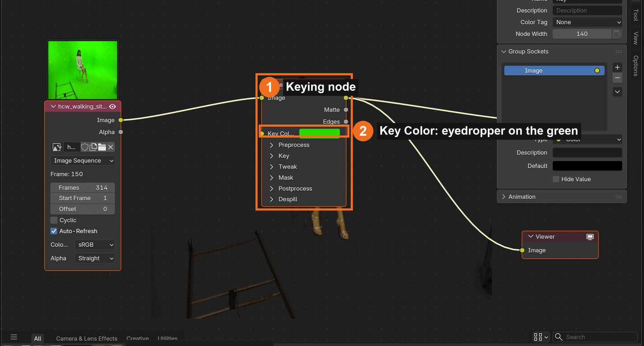Screen dimensions: 644x346
Task: Expand the Key panel in Keying node
Action: [272, 156]
